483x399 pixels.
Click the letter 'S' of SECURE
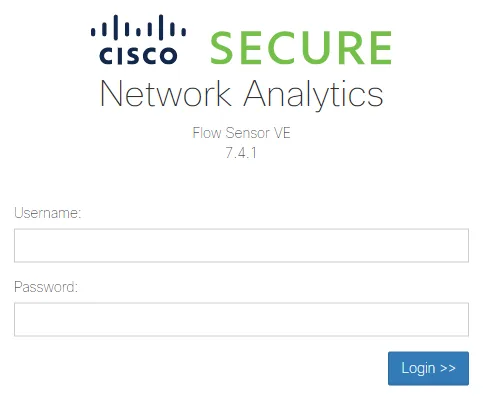(223, 48)
